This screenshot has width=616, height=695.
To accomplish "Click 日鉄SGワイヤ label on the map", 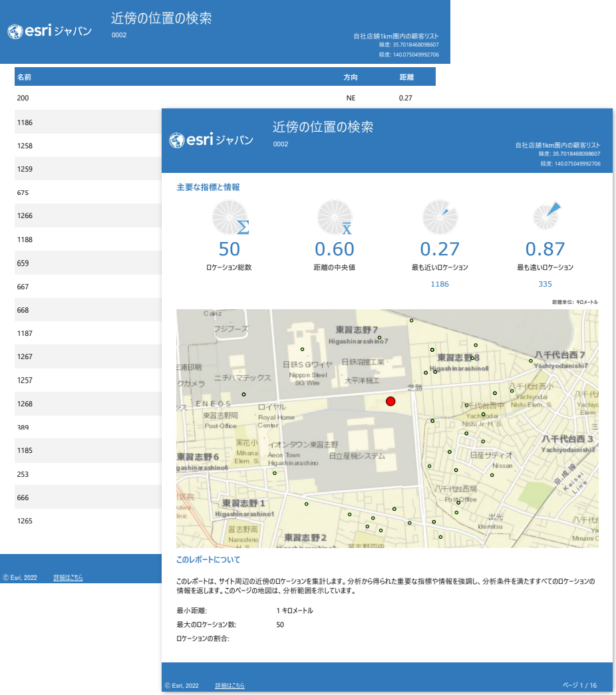I will (x=307, y=364).
